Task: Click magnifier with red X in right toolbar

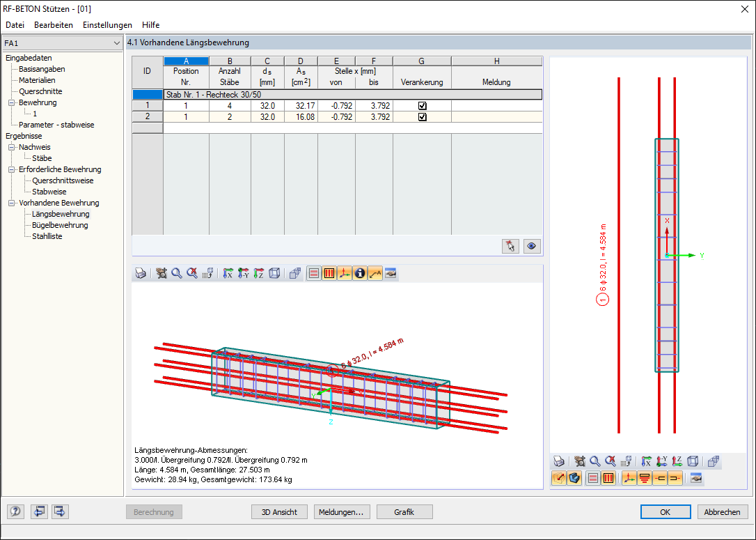Action: point(611,461)
